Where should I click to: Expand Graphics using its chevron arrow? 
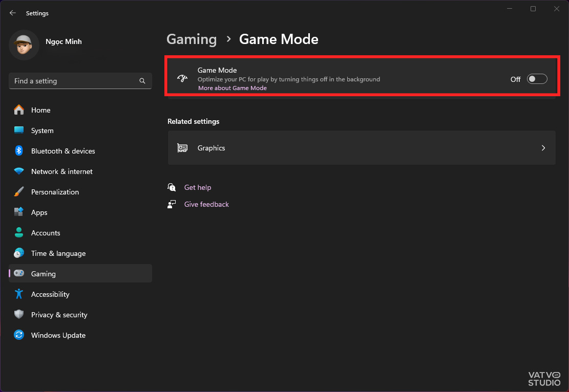pyautogui.click(x=543, y=148)
